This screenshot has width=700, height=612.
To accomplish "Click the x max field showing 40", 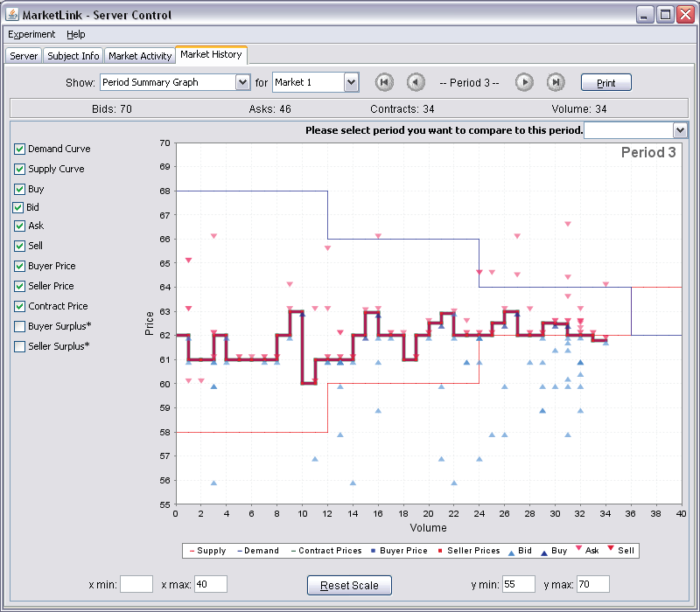I will pyautogui.click(x=211, y=584).
